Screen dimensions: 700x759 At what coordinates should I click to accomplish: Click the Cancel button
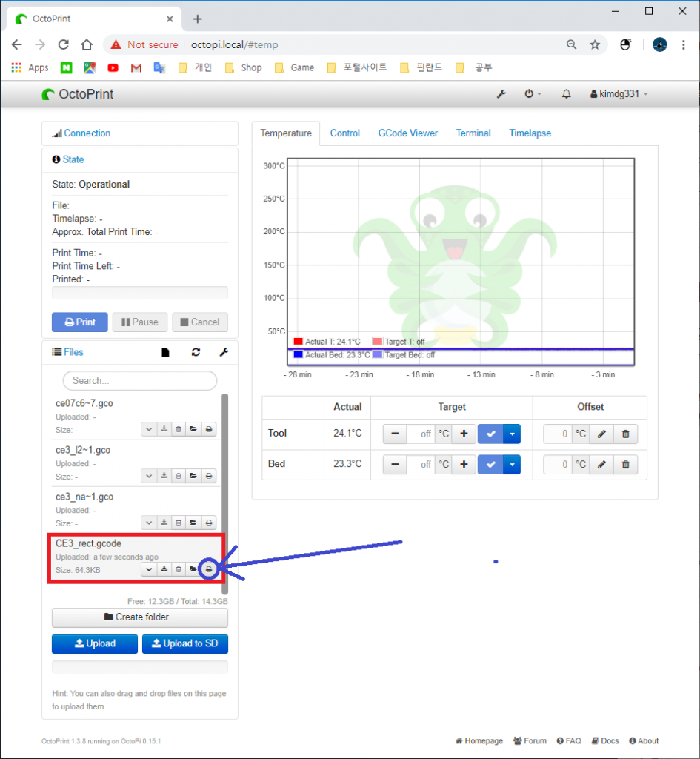[200, 322]
